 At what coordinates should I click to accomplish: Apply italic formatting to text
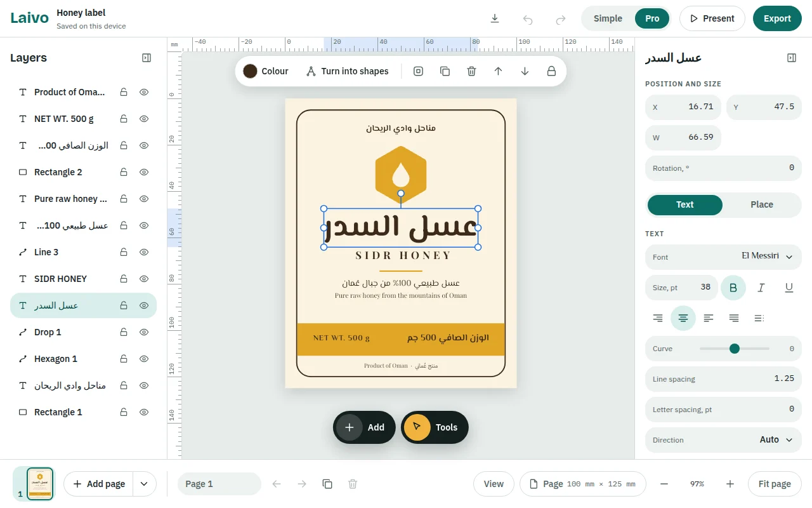(x=761, y=288)
